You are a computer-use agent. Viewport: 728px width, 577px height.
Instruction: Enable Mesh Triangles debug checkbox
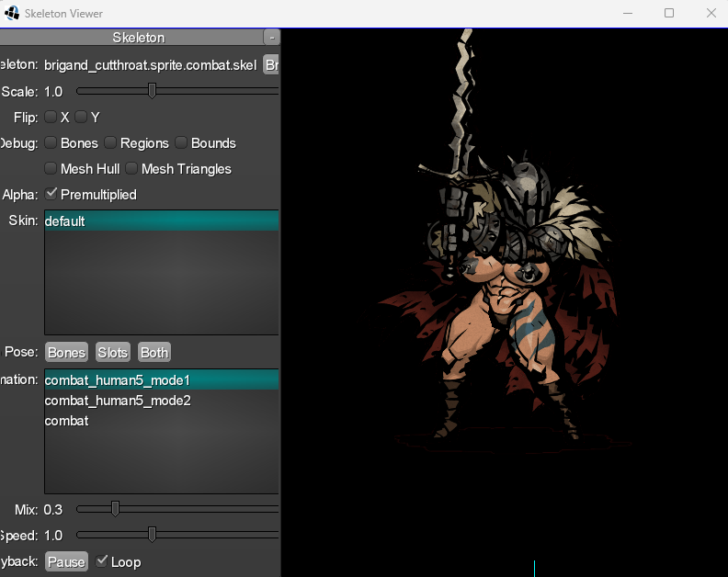tap(131, 168)
